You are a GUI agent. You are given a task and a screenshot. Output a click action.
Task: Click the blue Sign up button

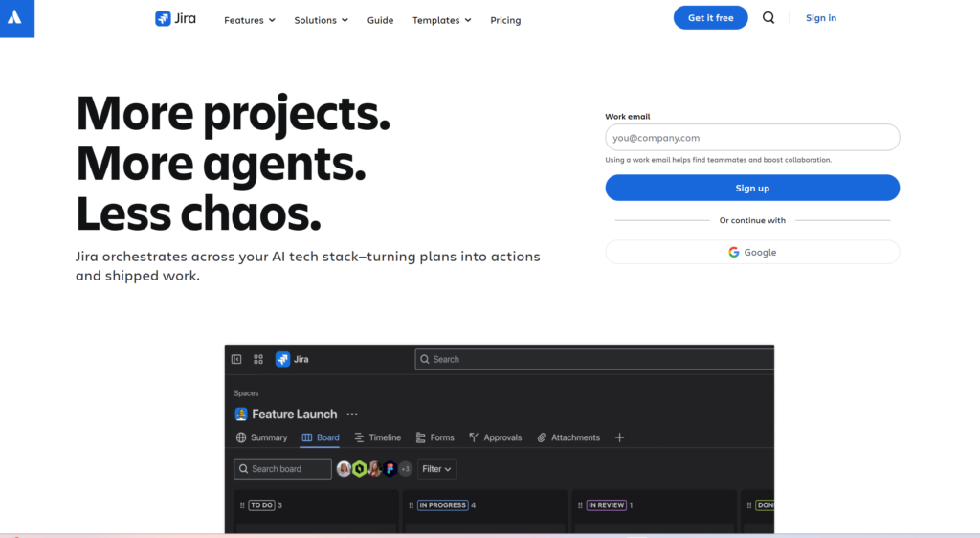coord(752,188)
